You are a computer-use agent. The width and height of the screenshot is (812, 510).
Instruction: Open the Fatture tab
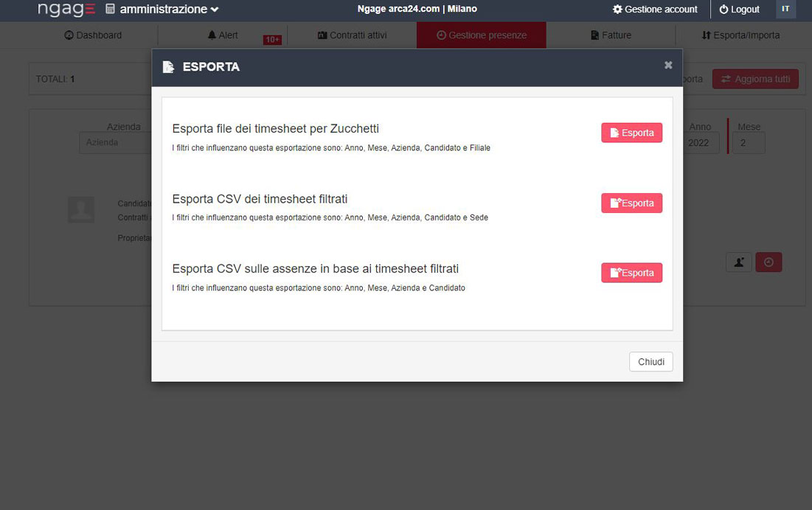611,35
